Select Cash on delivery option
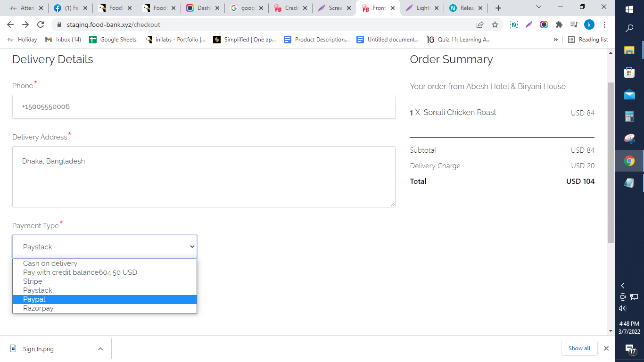 point(105,263)
